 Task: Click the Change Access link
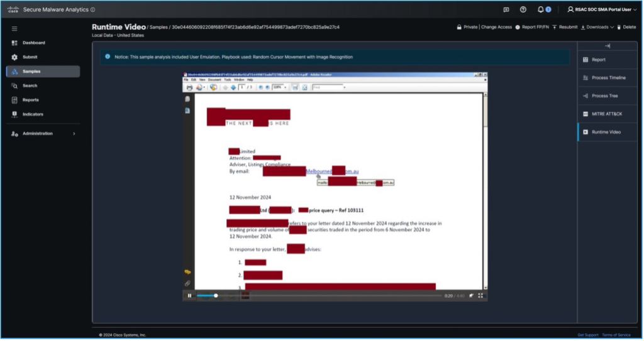point(496,27)
